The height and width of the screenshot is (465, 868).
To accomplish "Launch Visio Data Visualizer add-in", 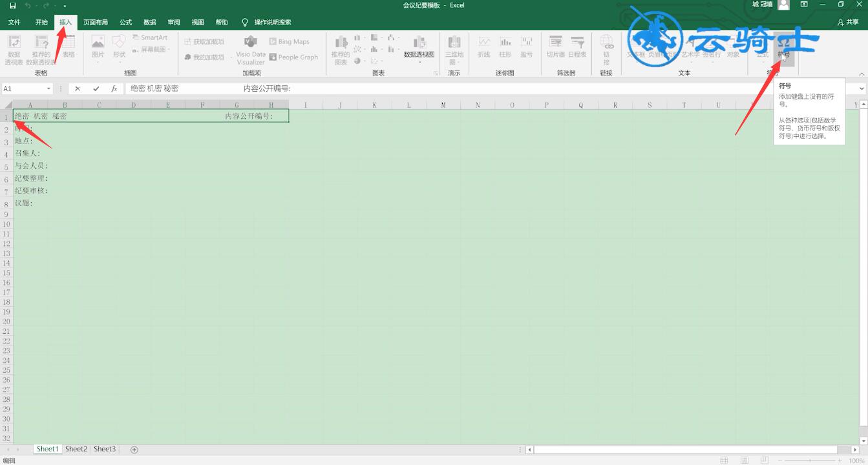I will (x=250, y=50).
